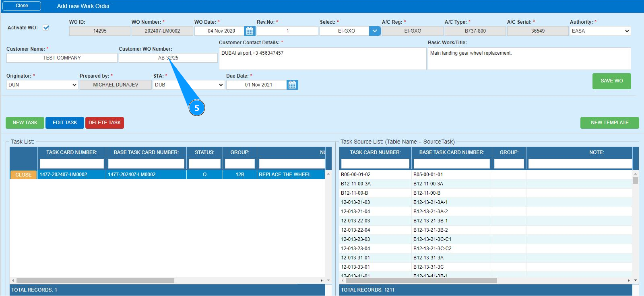Open the WO Date calendar picker
The height and width of the screenshot is (296, 644).
coord(250,31)
